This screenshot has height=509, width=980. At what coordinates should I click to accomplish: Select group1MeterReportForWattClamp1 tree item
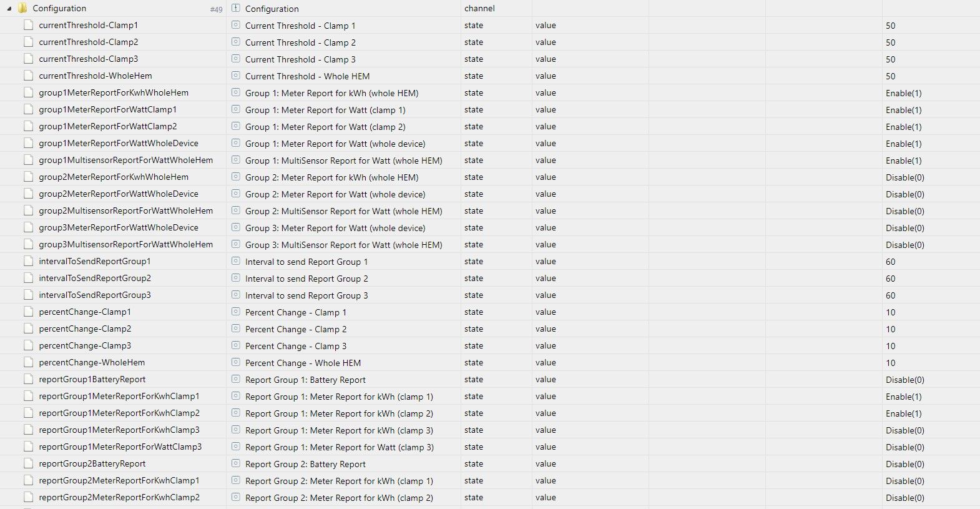(108, 109)
